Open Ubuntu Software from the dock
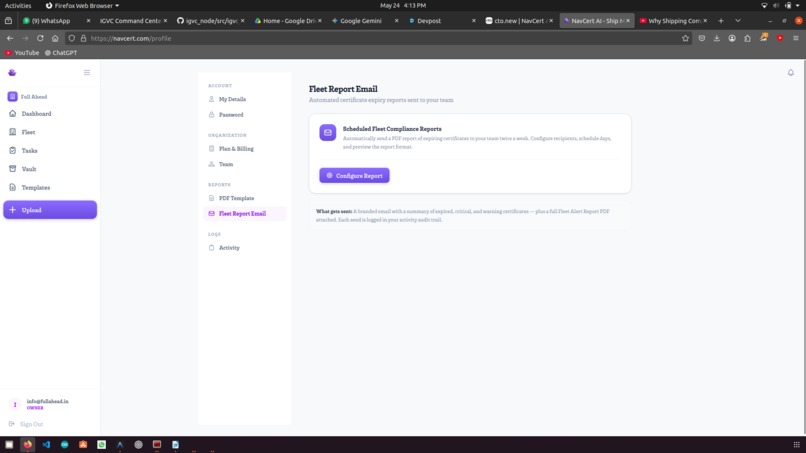This screenshot has height=453, width=806. pyautogui.click(x=83, y=444)
